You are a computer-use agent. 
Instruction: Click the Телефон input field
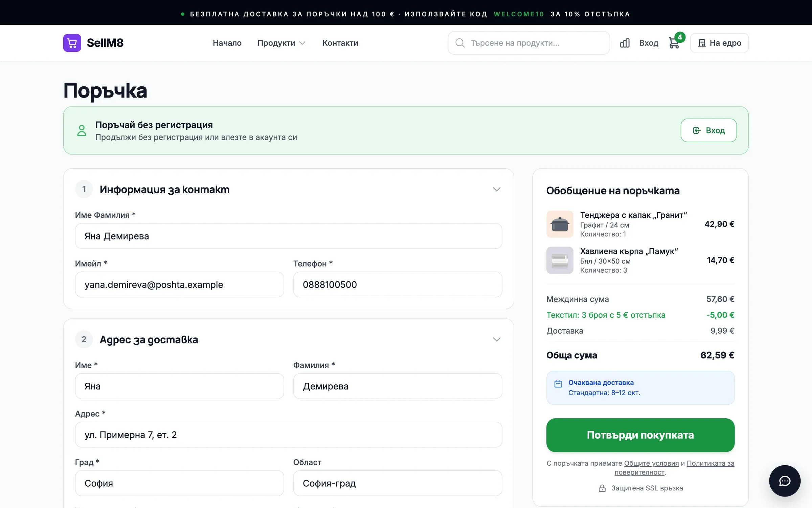pyautogui.click(x=398, y=284)
